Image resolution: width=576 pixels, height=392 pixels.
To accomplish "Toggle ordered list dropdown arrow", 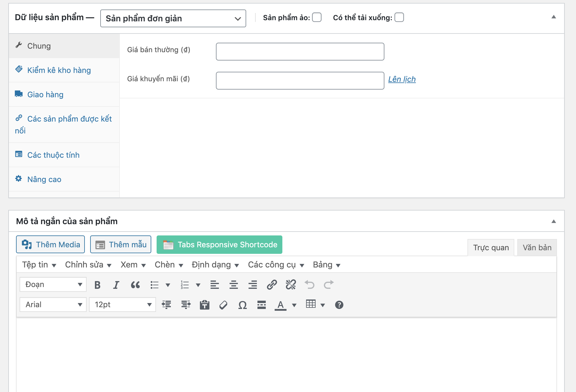I will (197, 285).
